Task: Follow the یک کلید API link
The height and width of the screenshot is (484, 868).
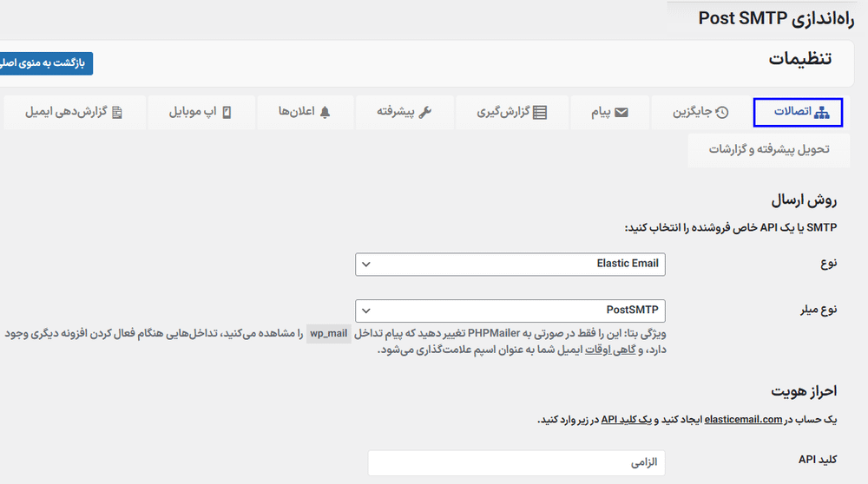Action: [x=627, y=420]
